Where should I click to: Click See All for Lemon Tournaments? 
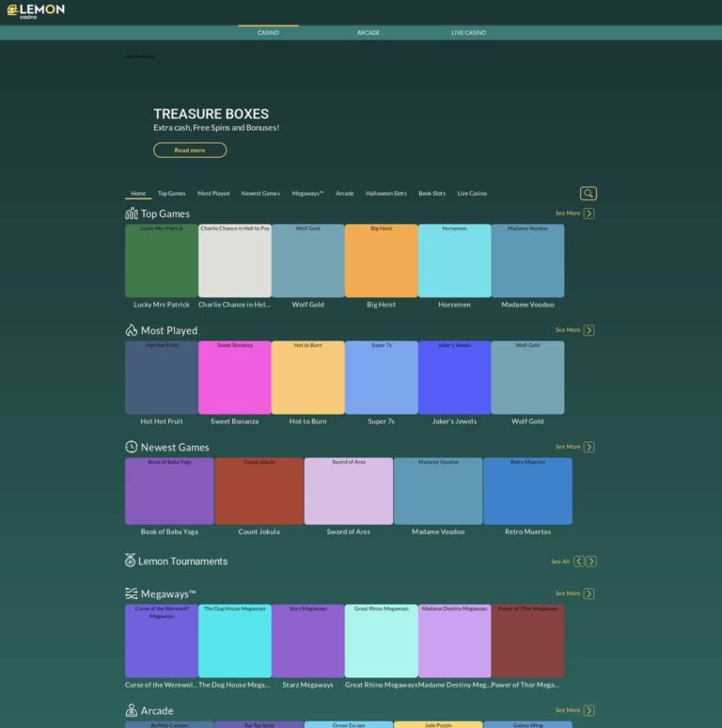[x=560, y=562]
